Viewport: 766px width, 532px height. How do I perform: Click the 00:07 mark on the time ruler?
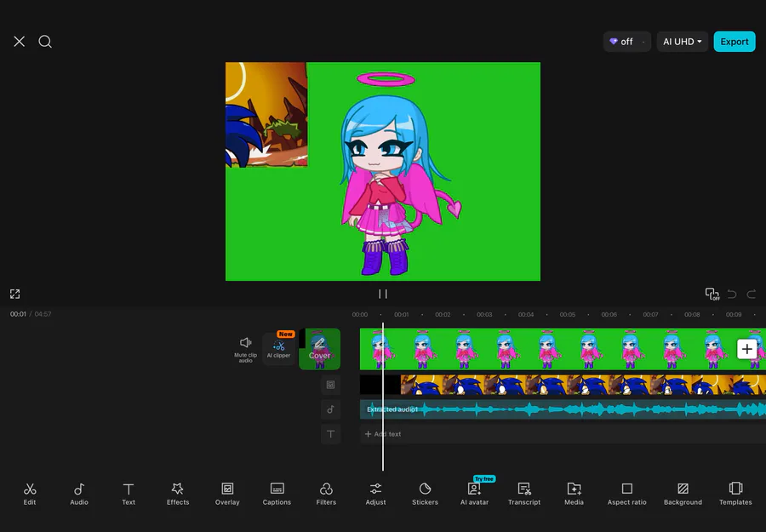point(651,314)
